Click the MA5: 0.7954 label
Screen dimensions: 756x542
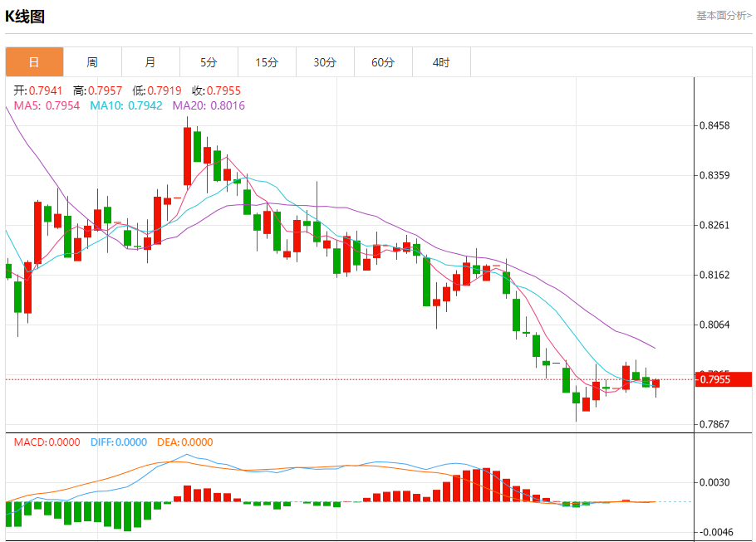tap(47, 105)
